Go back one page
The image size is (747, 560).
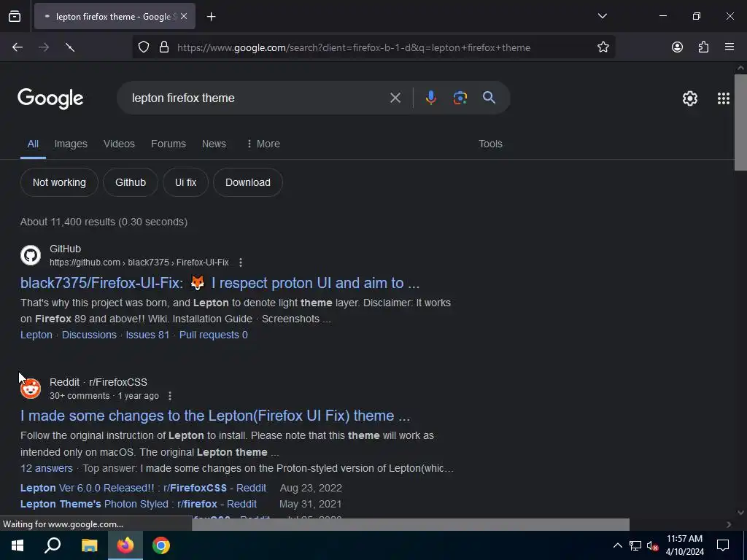click(18, 47)
